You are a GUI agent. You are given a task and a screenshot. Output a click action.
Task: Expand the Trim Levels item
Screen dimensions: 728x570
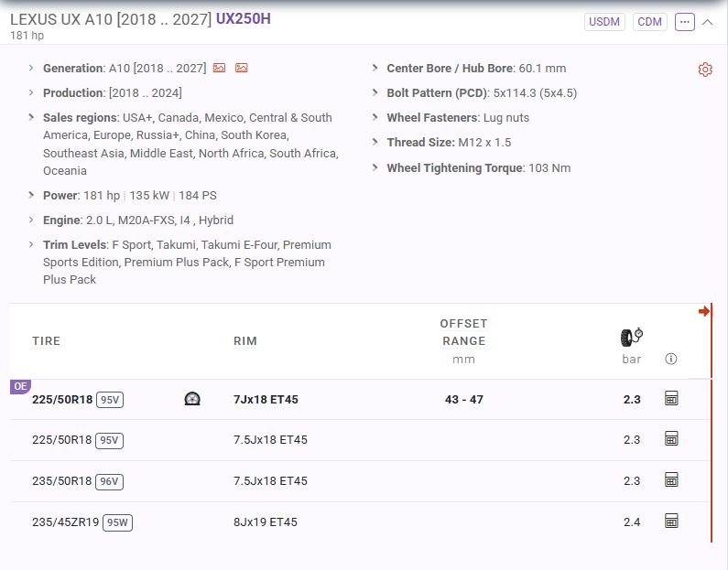31,244
